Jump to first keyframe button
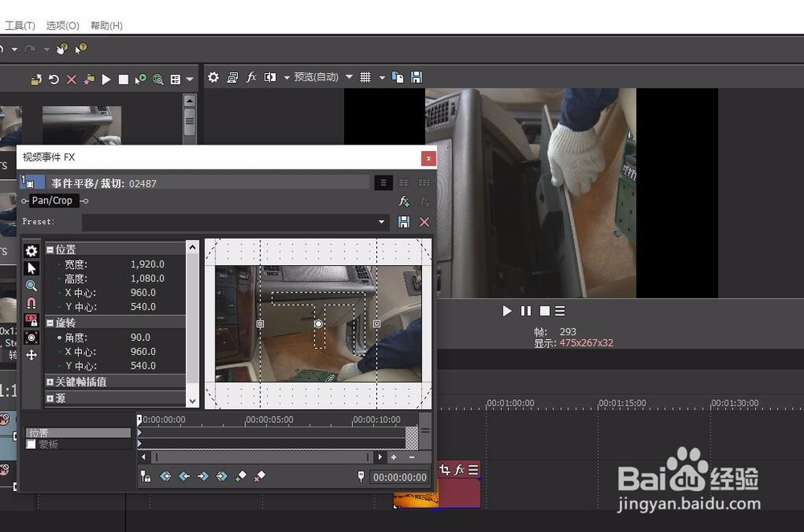The image size is (804, 532). click(x=165, y=477)
